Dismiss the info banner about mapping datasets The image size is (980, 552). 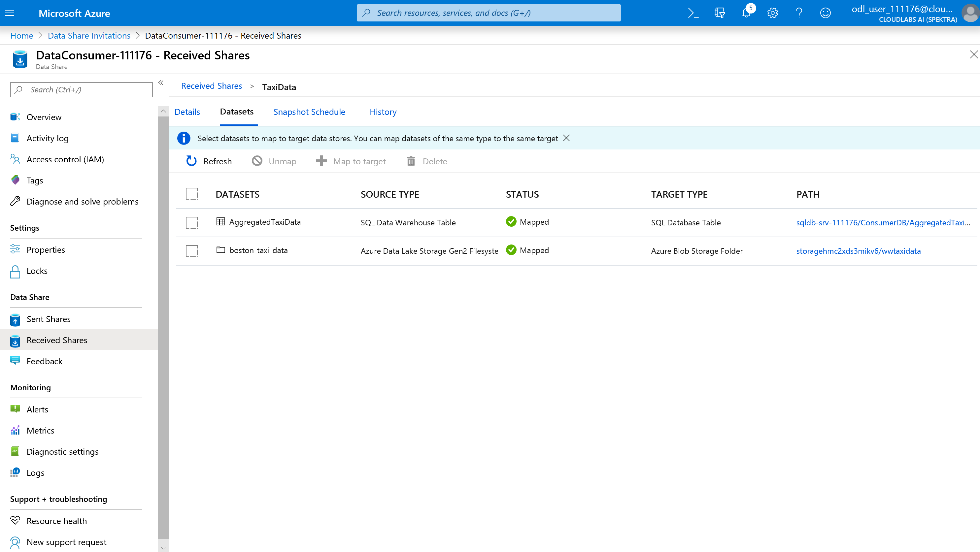click(x=566, y=138)
